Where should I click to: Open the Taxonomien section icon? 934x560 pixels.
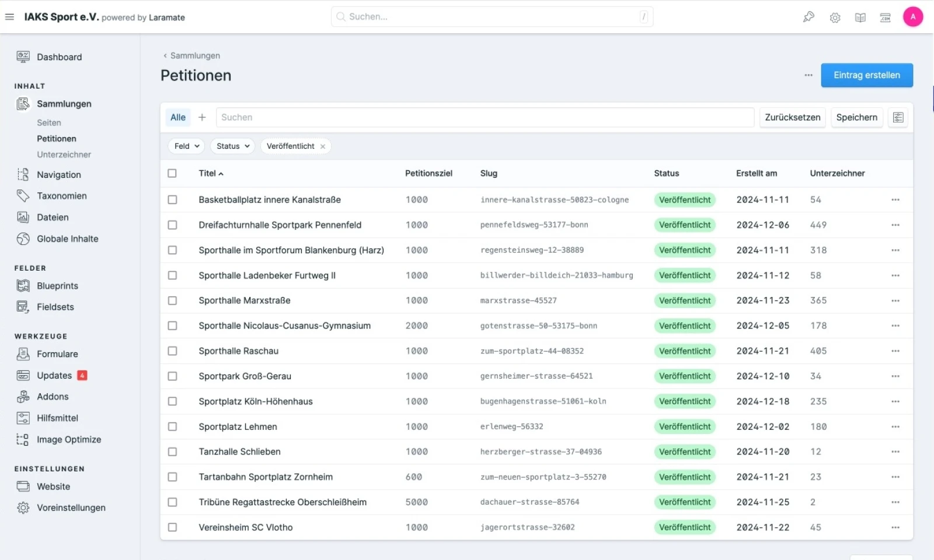23,195
